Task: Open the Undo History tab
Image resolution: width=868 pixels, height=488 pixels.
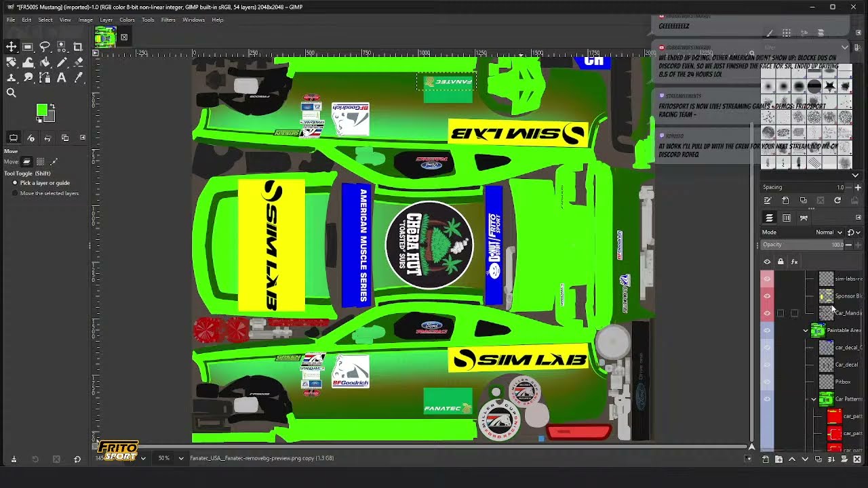Action: pos(47,138)
